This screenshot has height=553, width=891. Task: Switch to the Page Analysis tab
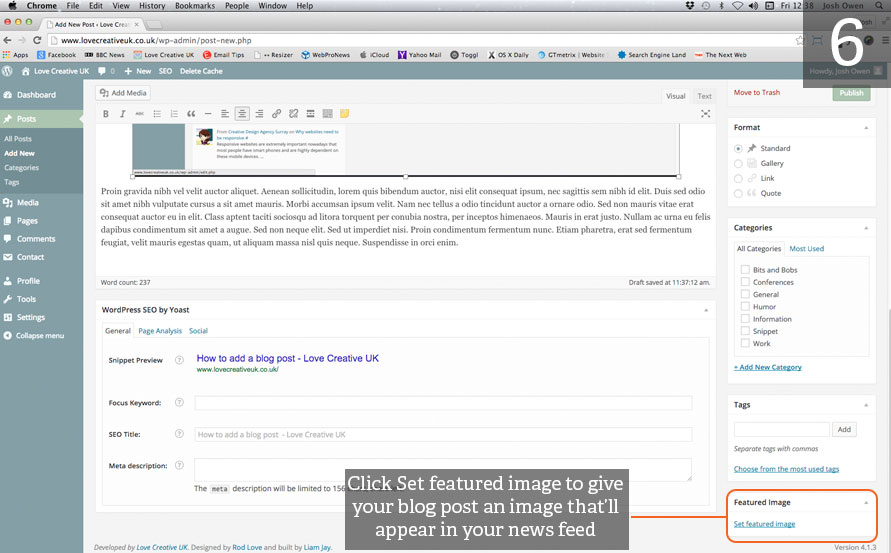[x=160, y=330]
